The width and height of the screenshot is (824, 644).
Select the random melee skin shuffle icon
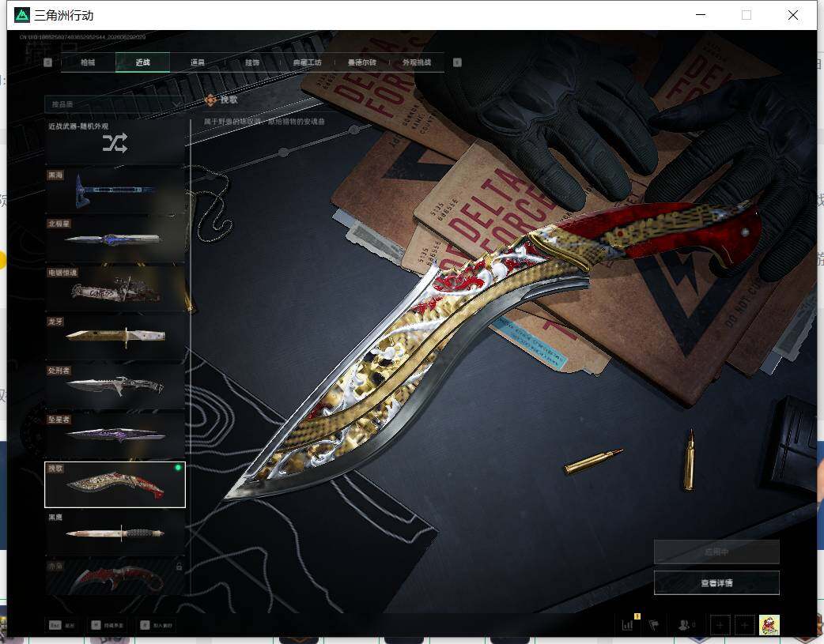tap(115, 143)
